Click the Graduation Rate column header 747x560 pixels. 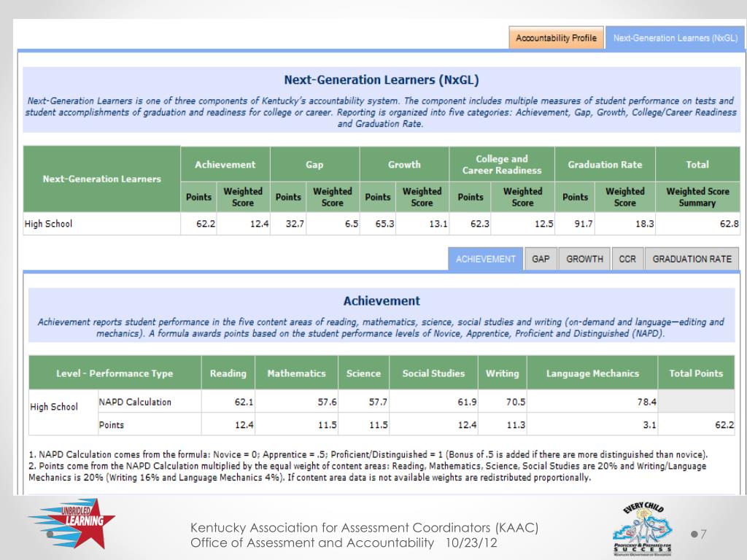point(605,164)
